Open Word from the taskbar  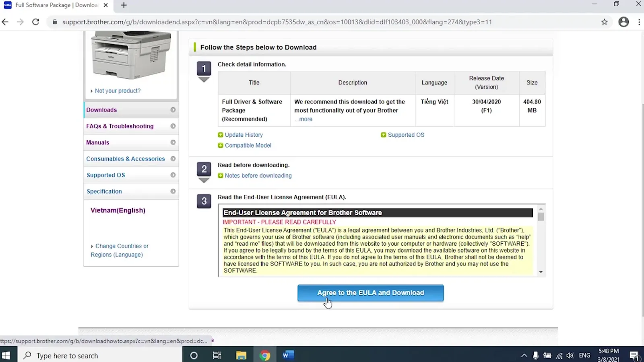[x=288, y=356]
